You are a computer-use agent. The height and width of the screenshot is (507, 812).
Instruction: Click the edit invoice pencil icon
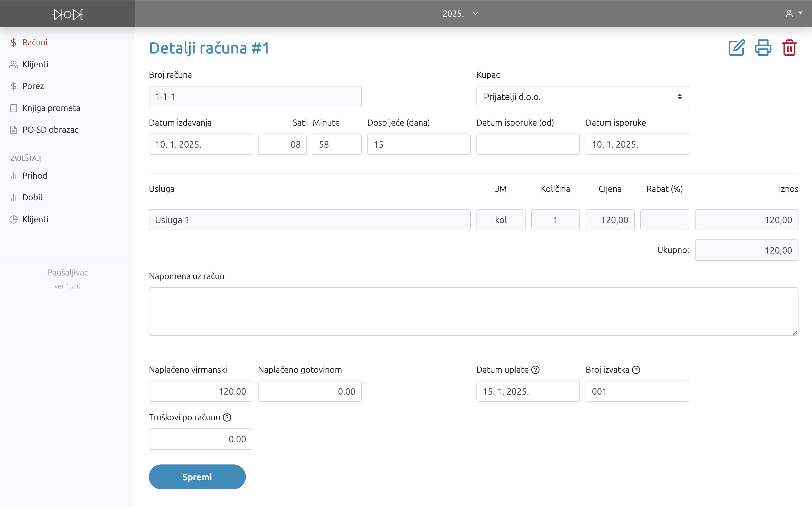736,48
